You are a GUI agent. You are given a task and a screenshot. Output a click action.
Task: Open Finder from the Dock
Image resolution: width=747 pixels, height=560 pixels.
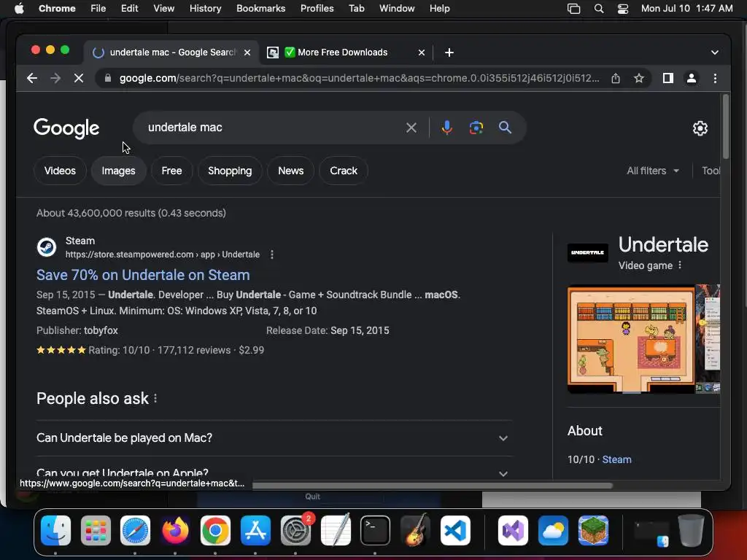pyautogui.click(x=55, y=531)
